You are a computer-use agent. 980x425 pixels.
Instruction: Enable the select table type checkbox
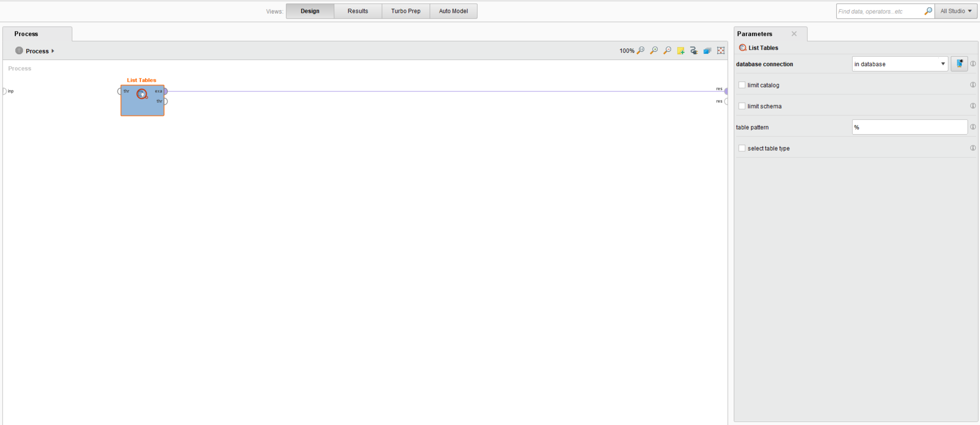point(742,148)
